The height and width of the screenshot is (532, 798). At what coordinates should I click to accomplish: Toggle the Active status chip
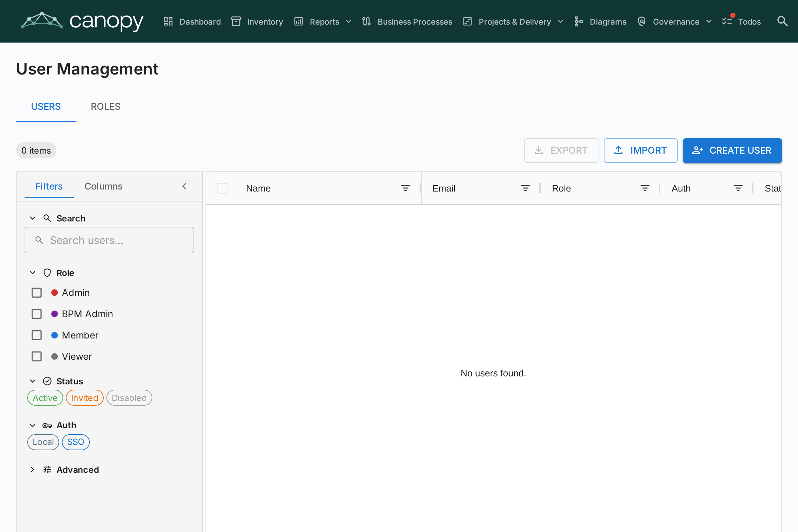(45, 398)
